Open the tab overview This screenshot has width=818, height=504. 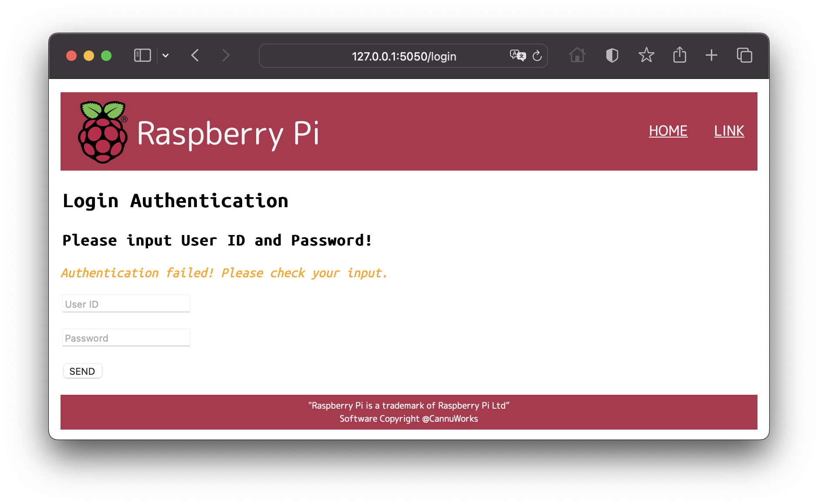tap(744, 55)
